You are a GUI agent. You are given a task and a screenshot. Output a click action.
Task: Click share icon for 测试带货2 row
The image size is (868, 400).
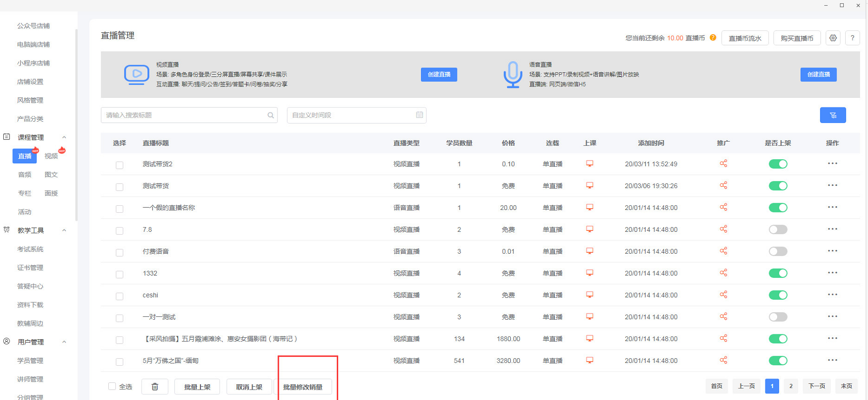pos(723,164)
